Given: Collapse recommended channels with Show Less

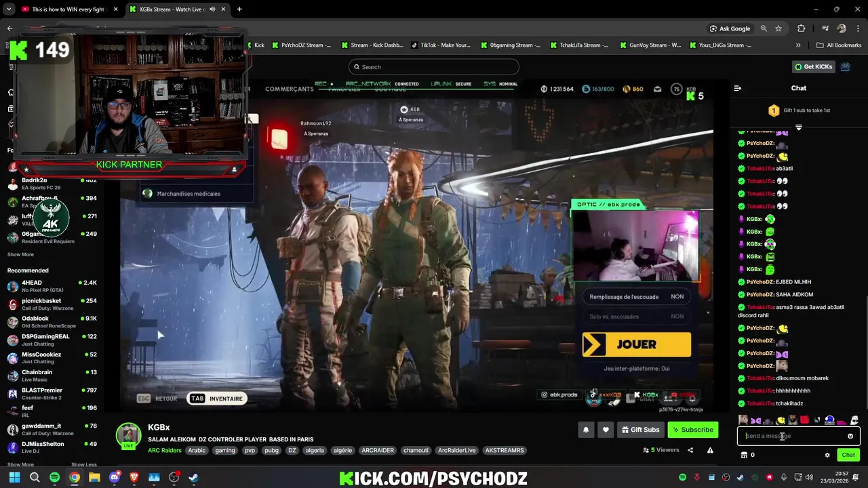Looking at the screenshot, I should coord(84,465).
